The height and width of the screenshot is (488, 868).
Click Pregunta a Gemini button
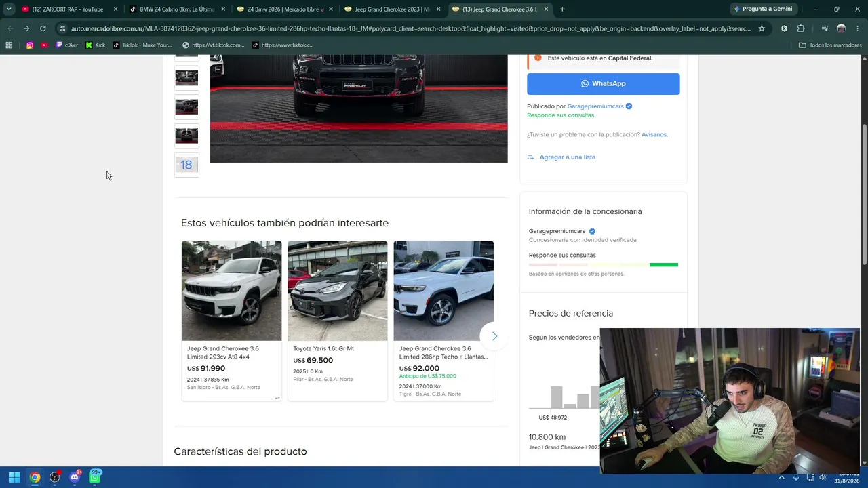click(762, 9)
